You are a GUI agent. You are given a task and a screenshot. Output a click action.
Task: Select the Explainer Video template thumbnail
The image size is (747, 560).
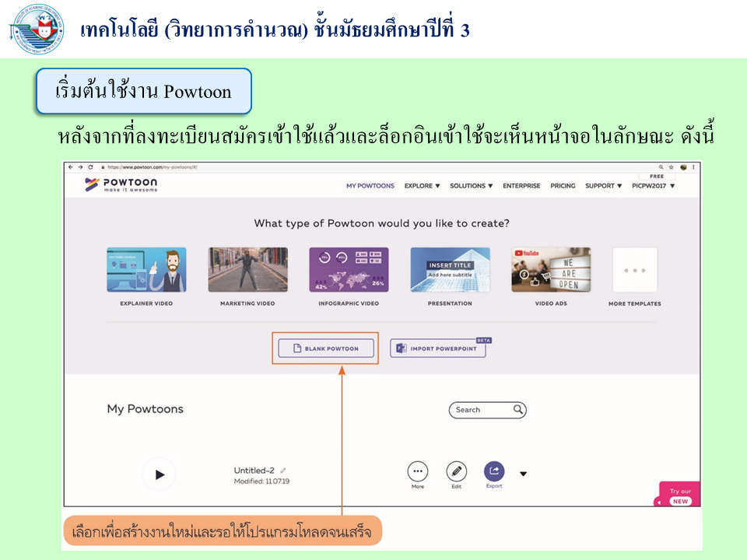pos(146,270)
